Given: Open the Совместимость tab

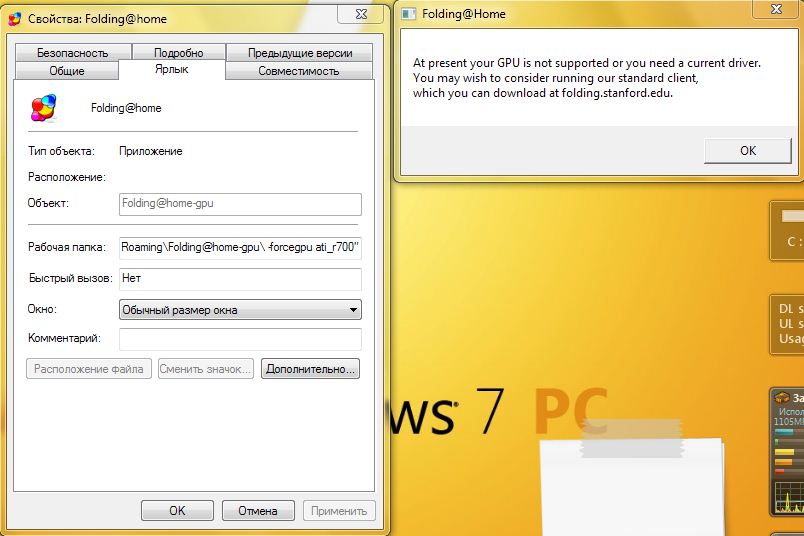Looking at the screenshot, I should click(298, 71).
